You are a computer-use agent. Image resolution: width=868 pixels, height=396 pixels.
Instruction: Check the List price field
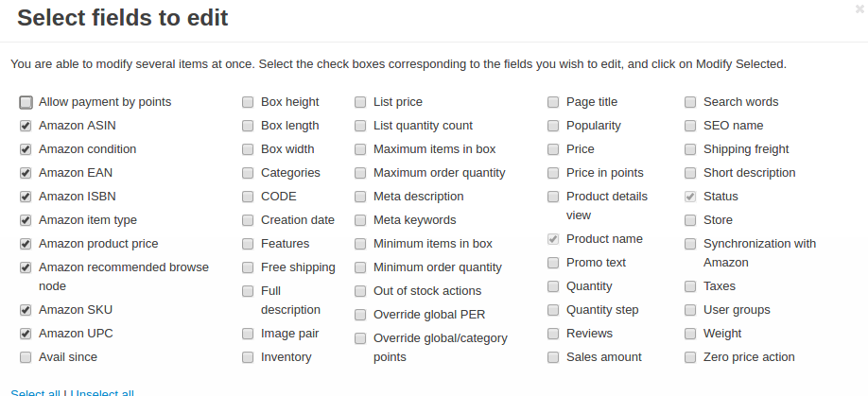click(x=360, y=102)
